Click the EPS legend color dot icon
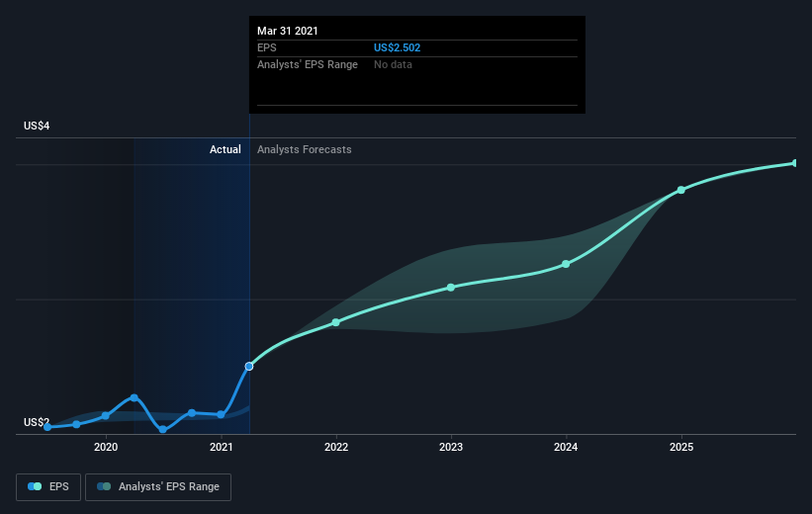This screenshot has width=812, height=514. 35,486
